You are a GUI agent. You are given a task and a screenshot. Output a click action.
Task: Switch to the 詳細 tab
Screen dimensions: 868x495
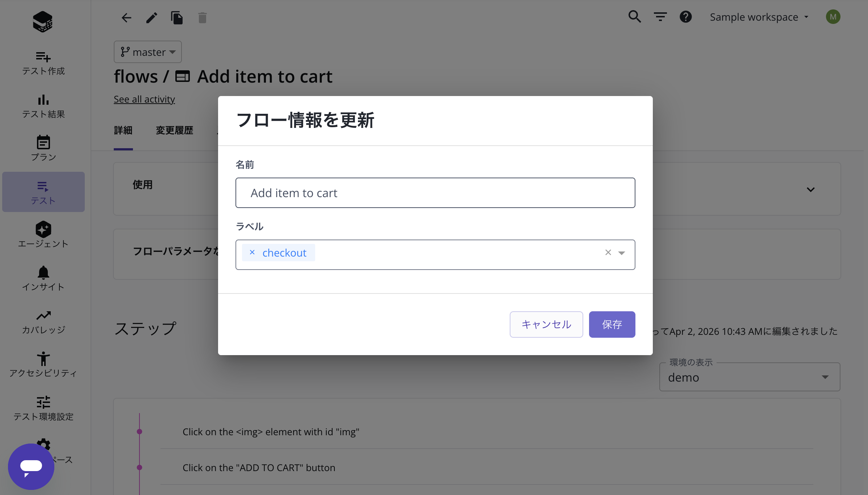pyautogui.click(x=123, y=130)
